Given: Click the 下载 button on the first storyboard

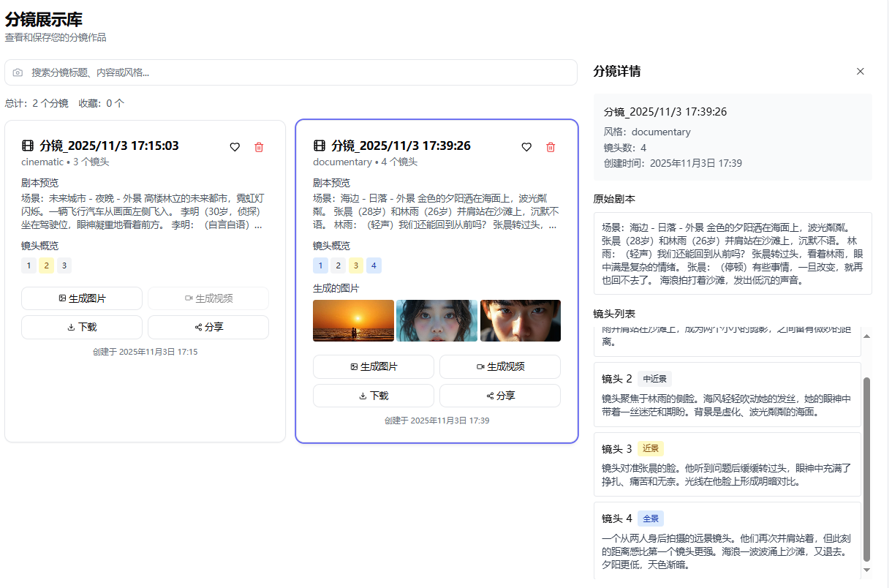Looking at the screenshot, I should [x=81, y=327].
